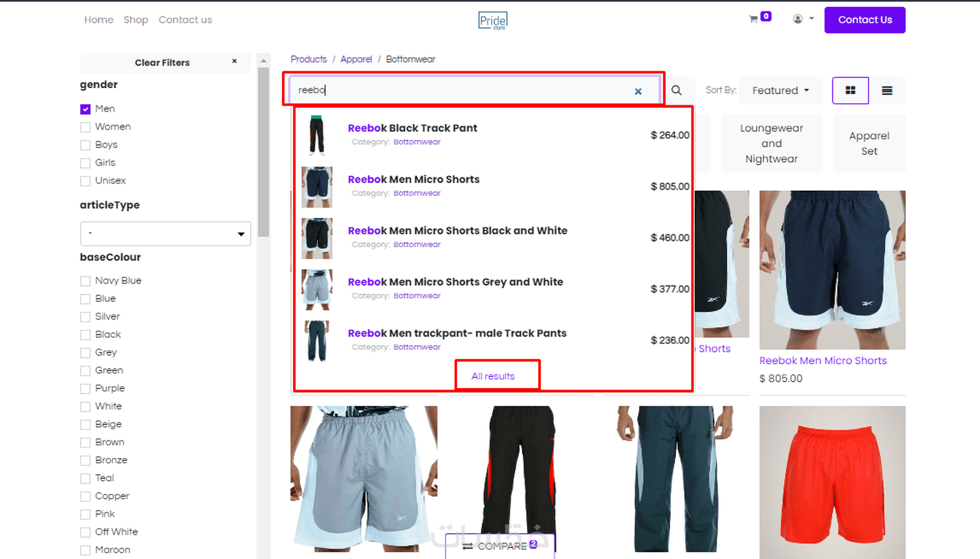Viewport: 980px width, 559px height.
Task: Open Reebok Men Micro Shorts Black and White
Action: (x=458, y=231)
